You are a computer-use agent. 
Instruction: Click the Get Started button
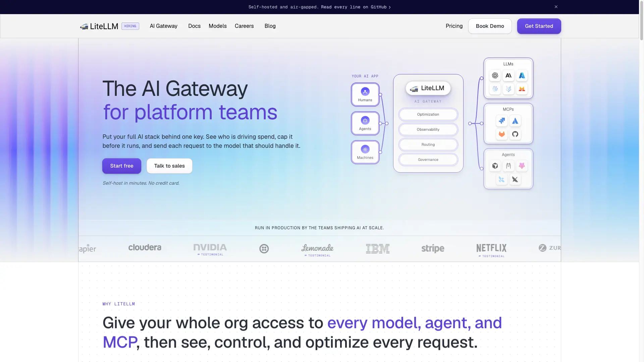coord(539,26)
